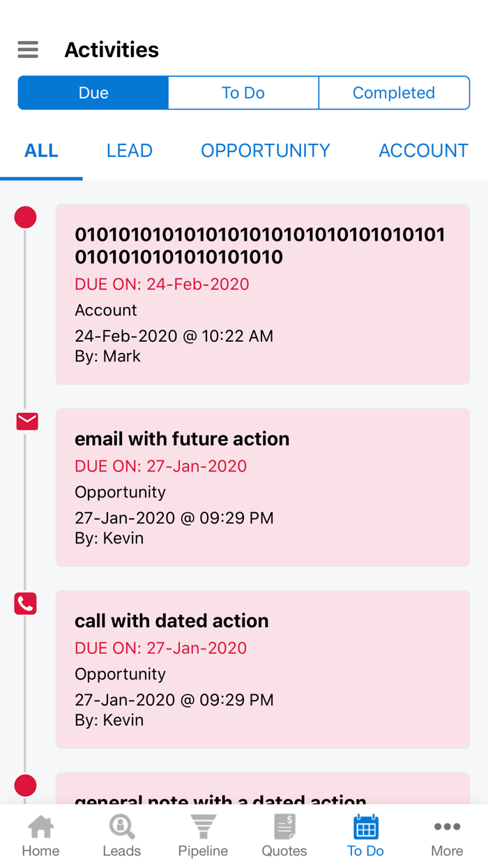Select the ALL filter tab
Screen dimensions: 488x868
[41, 150]
